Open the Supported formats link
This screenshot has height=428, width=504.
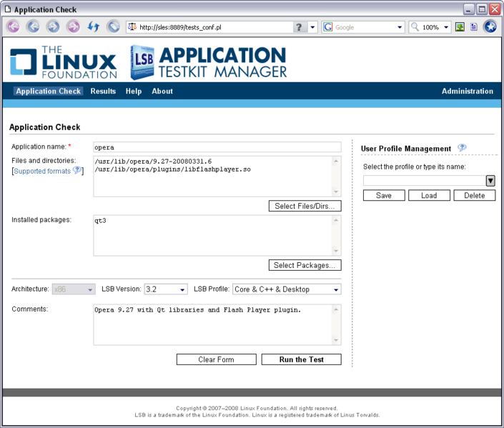pos(42,171)
